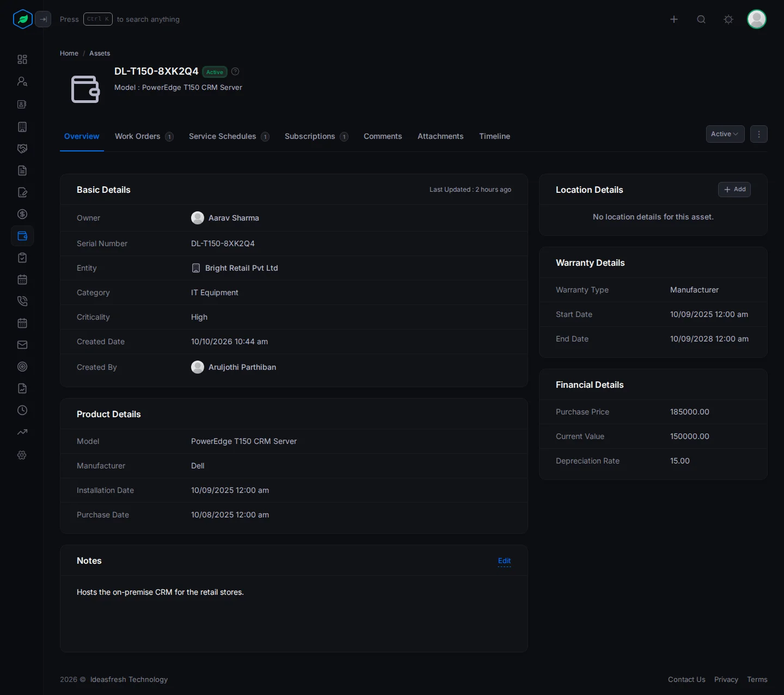Open the document with pen icon
Image resolution: width=784 pixels, height=695 pixels.
coord(22,192)
